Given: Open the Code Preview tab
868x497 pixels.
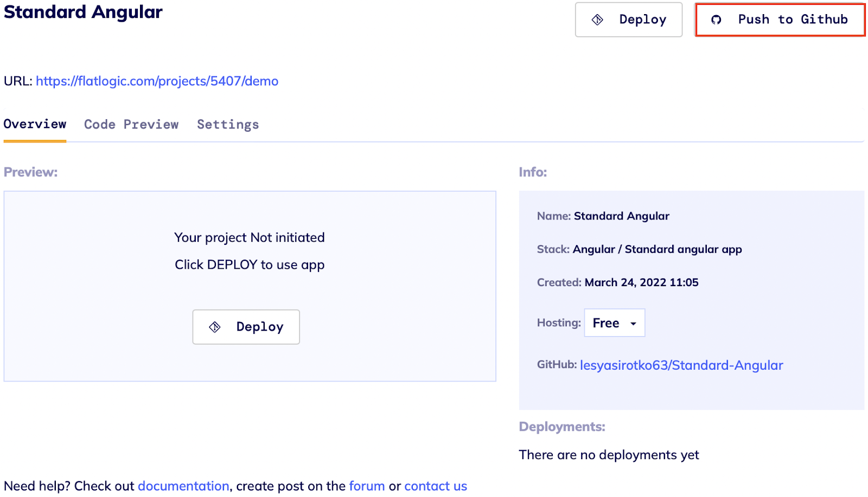Looking at the screenshot, I should pyautogui.click(x=131, y=125).
